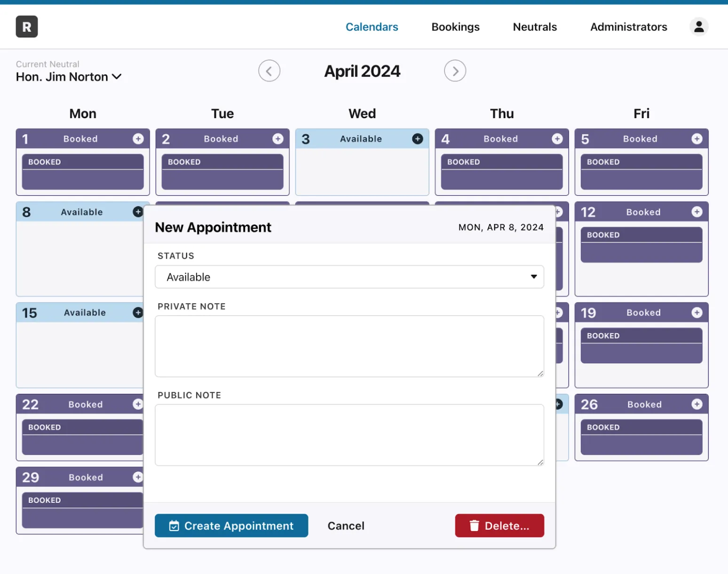Open the BOOKED entry on day 12
Screen dimensions: 728x574
click(641, 245)
